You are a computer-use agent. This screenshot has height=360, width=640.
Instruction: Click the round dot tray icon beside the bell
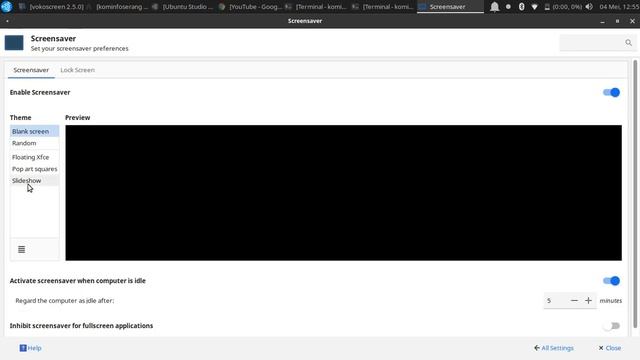coord(508,7)
